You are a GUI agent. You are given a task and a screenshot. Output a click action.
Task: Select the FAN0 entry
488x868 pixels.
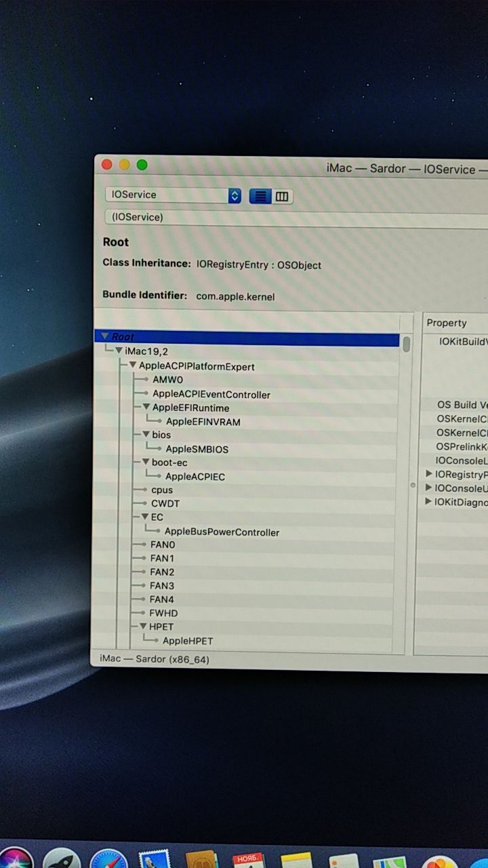(x=163, y=545)
